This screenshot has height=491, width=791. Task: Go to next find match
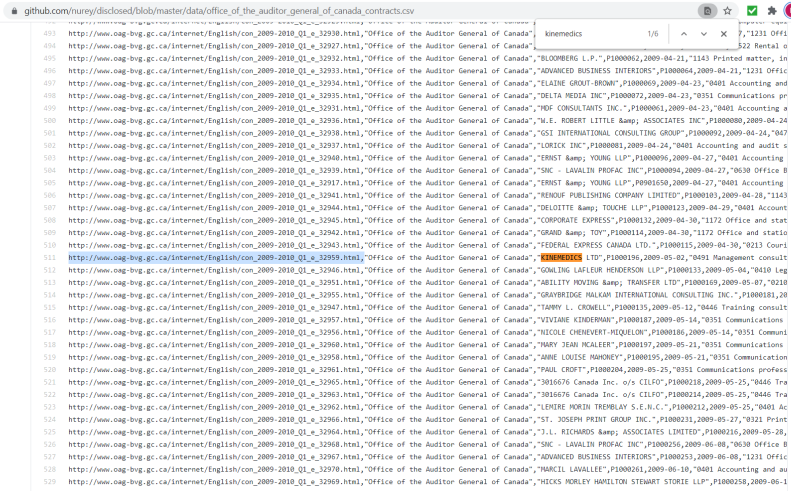click(704, 34)
